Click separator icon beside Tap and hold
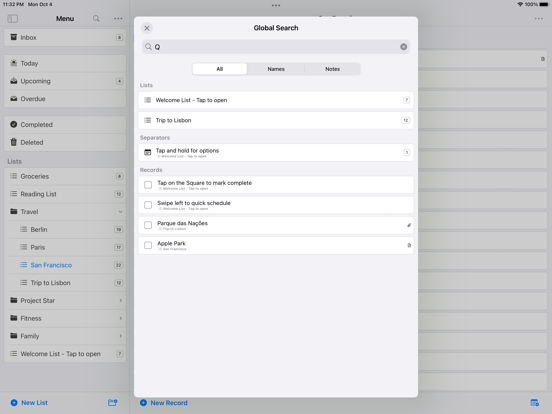The height and width of the screenshot is (414, 552). pyautogui.click(x=148, y=152)
